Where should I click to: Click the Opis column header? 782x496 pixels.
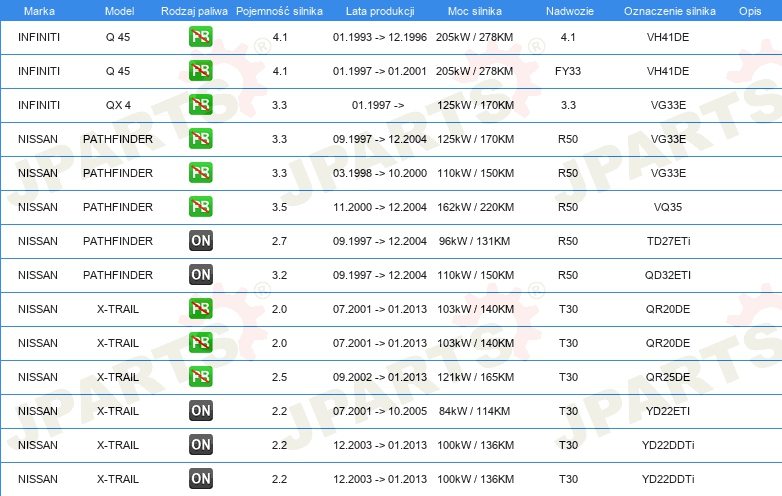(x=750, y=11)
